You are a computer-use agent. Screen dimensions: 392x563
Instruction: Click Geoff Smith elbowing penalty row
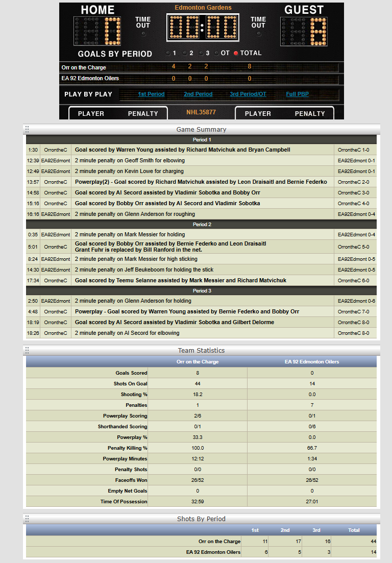(202, 160)
